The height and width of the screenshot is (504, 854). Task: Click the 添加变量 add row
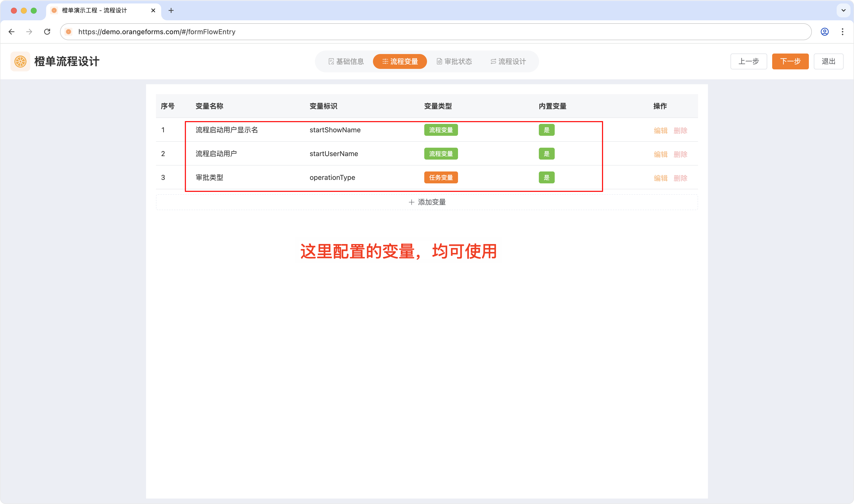pyautogui.click(x=427, y=202)
